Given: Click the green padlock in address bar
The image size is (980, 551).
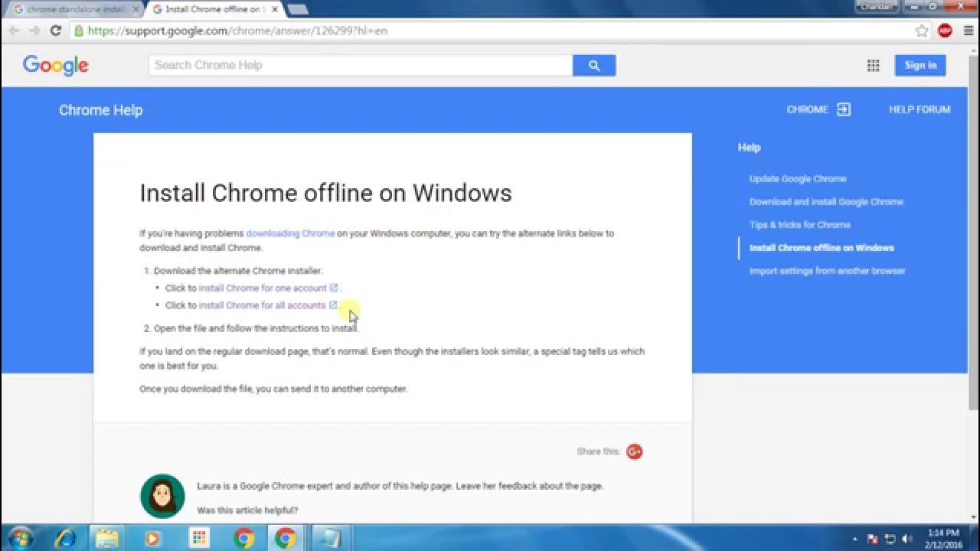Looking at the screenshot, I should [78, 31].
